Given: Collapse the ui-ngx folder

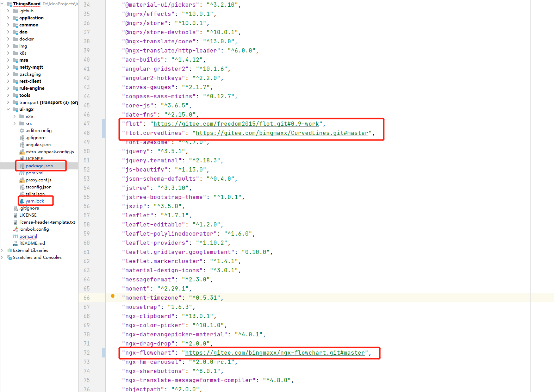Looking at the screenshot, I should 8,110.
